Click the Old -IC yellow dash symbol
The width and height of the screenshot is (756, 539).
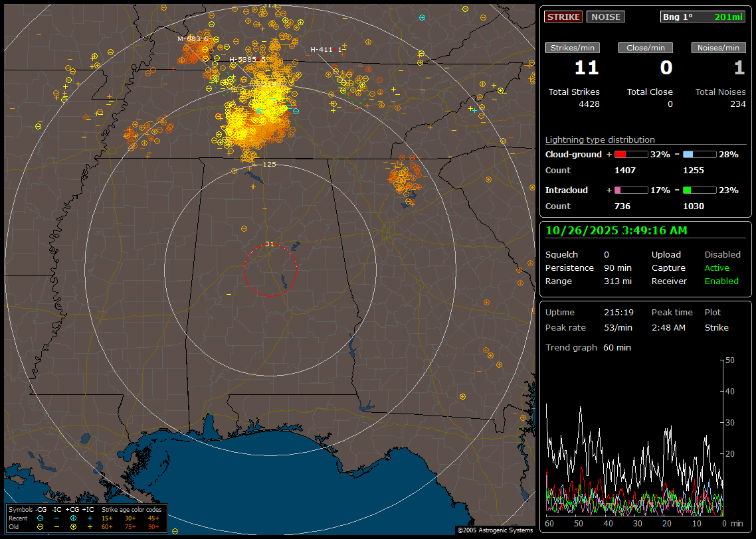(56, 526)
